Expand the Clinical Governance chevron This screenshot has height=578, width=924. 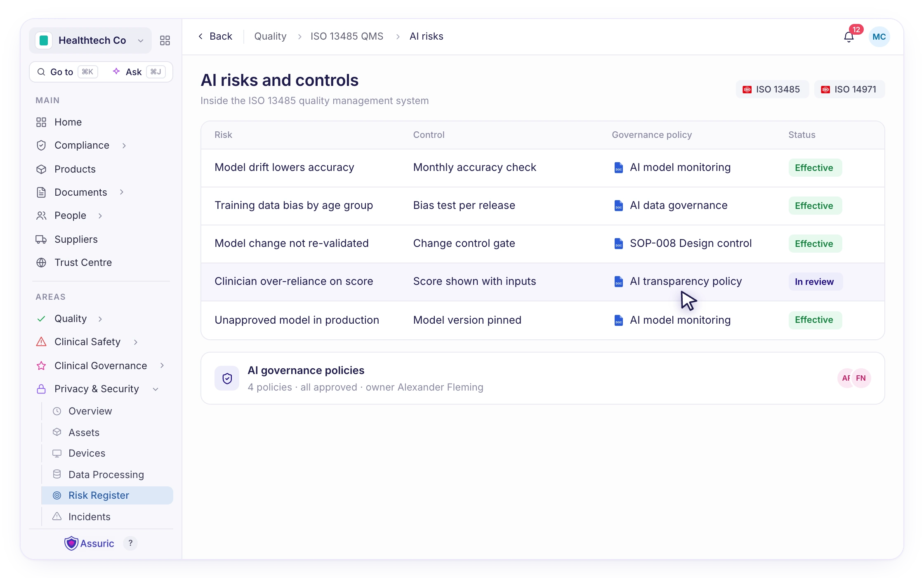point(162,366)
